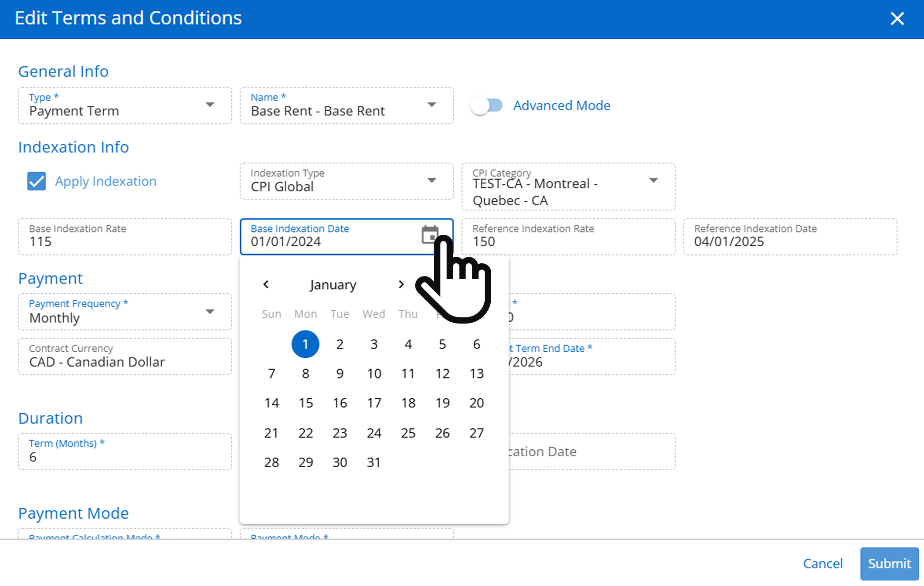Click the Cancel link
Viewport: 924px width, 586px height.
pyautogui.click(x=822, y=563)
